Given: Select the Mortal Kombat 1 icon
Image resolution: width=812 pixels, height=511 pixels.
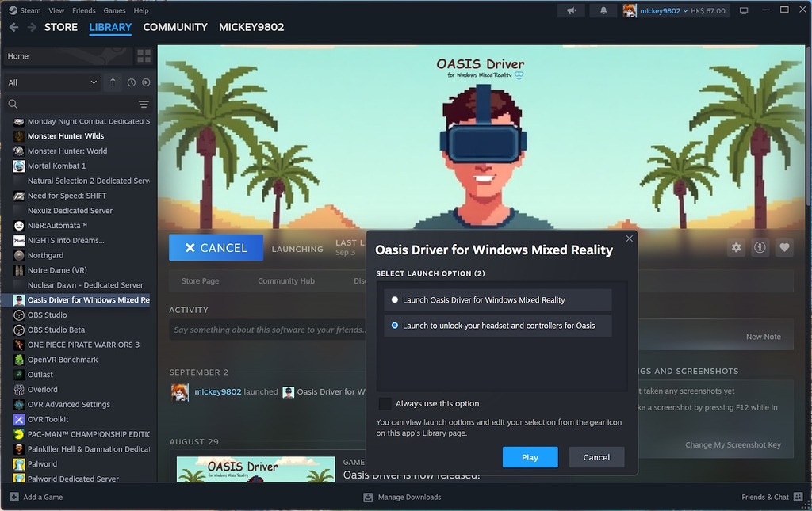Looking at the screenshot, I should 19,166.
